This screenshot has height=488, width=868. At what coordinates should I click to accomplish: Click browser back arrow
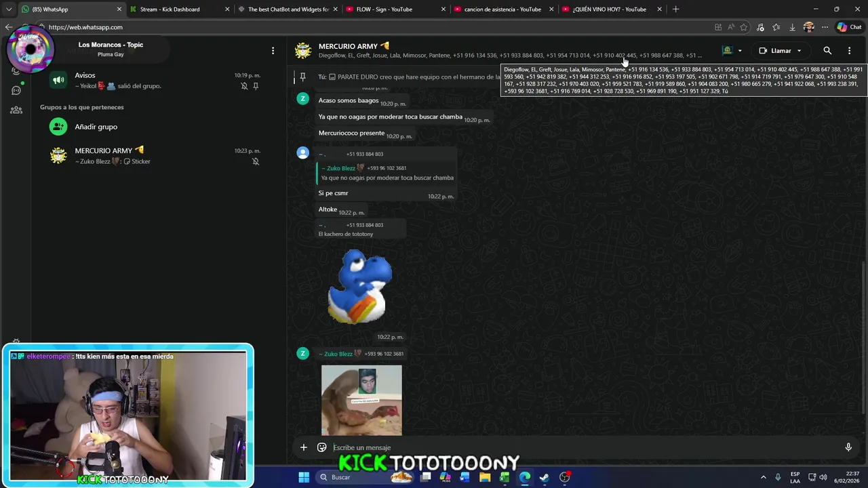(x=9, y=27)
